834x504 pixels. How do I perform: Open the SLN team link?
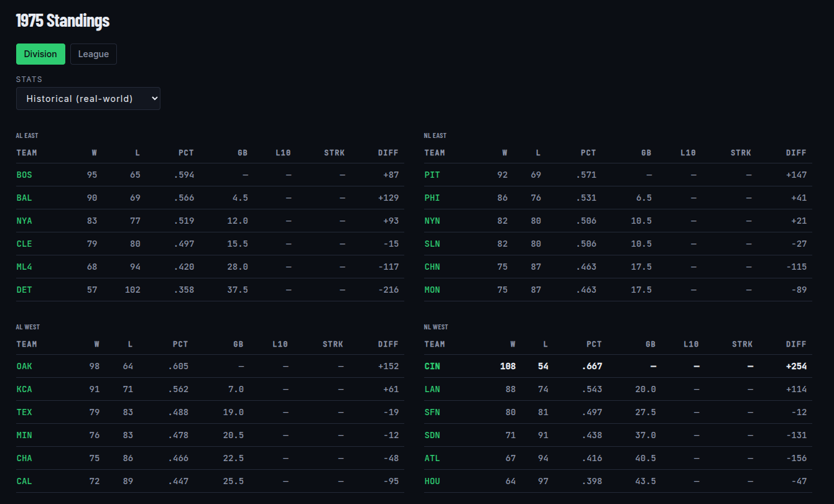432,244
